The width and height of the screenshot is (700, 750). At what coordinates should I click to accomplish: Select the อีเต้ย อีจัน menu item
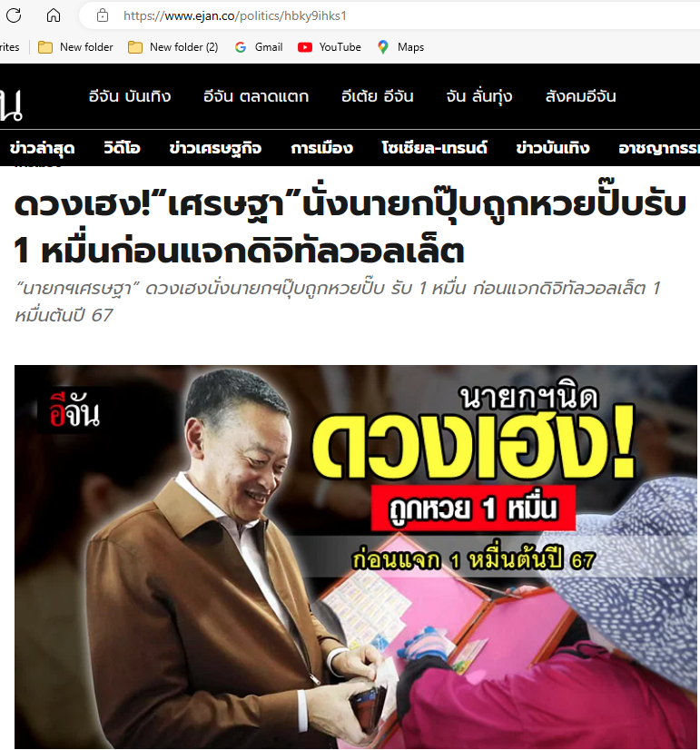378,96
